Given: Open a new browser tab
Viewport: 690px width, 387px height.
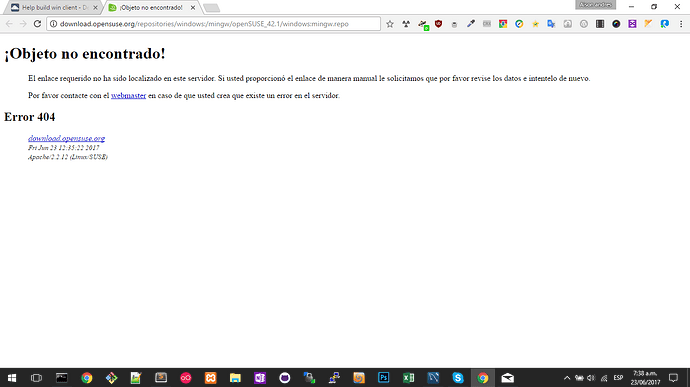Looking at the screenshot, I should click(x=212, y=8).
